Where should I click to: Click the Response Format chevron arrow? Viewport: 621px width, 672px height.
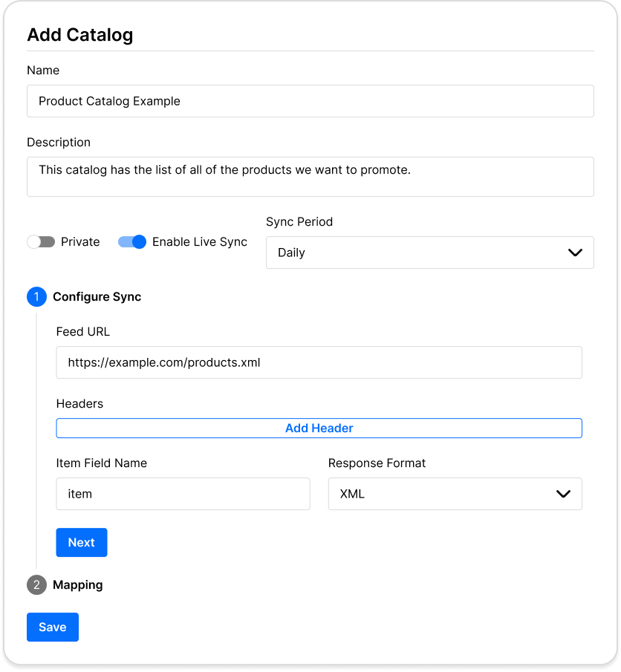563,494
